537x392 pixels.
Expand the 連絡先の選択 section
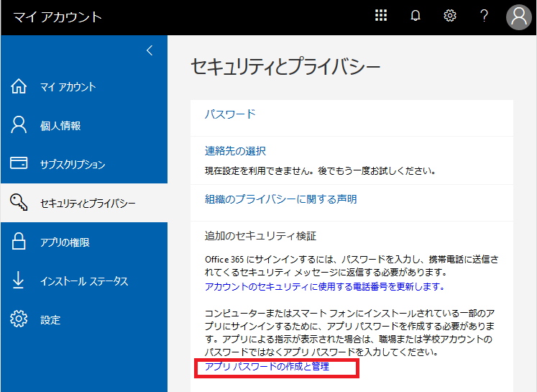click(x=235, y=151)
